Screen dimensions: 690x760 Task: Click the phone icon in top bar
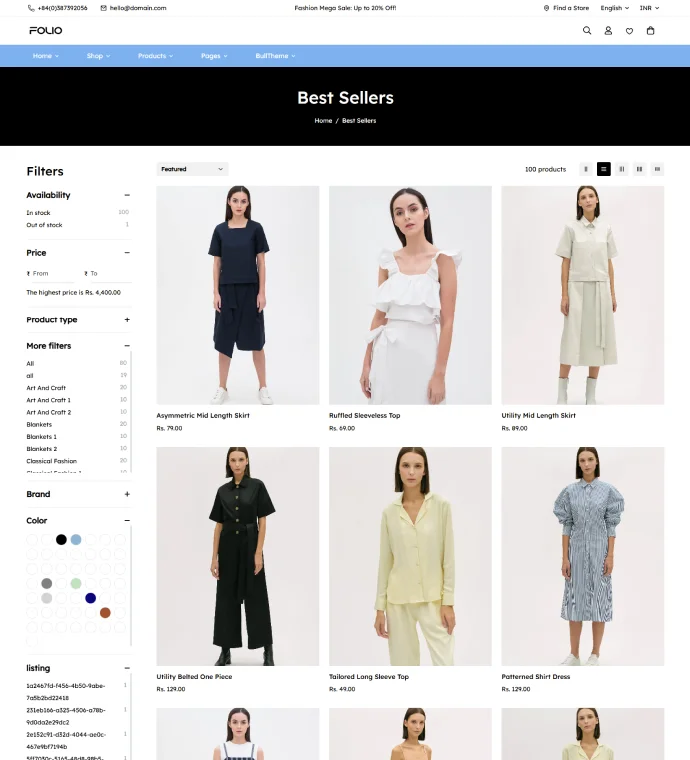[31, 8]
